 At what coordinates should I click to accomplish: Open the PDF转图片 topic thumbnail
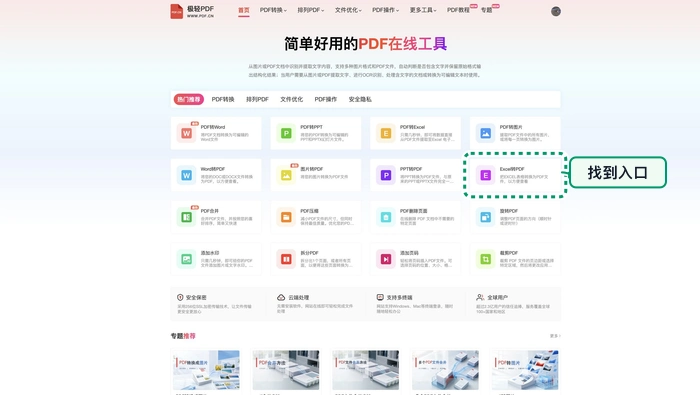click(x=525, y=370)
